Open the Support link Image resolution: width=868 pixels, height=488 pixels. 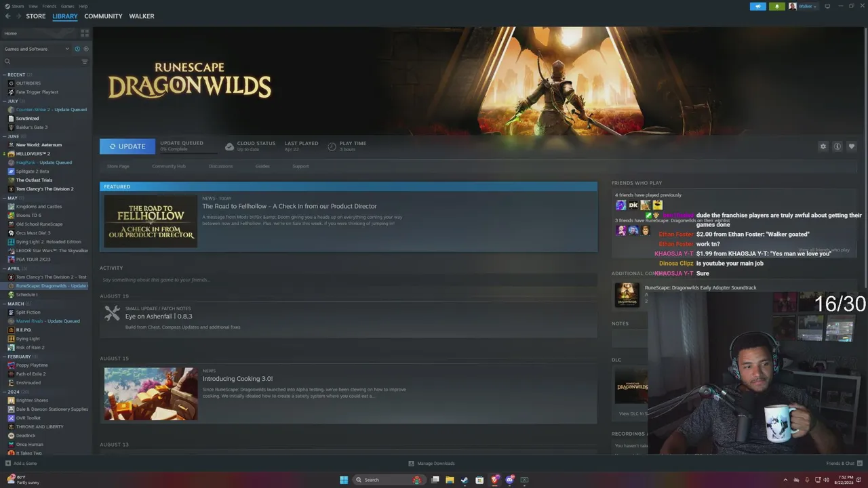[x=300, y=166]
